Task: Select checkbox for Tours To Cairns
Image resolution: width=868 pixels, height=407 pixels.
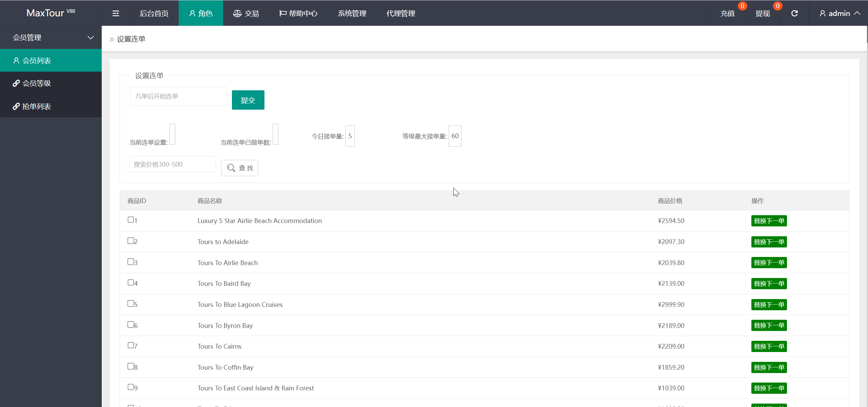Action: pos(131,345)
